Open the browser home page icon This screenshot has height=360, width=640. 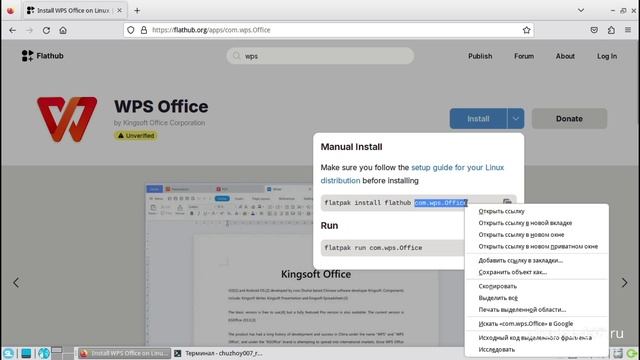(63, 30)
